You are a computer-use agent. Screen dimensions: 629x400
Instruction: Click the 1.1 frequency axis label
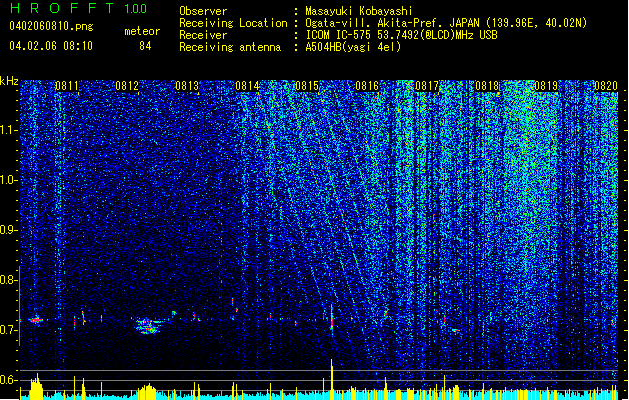pos(8,130)
